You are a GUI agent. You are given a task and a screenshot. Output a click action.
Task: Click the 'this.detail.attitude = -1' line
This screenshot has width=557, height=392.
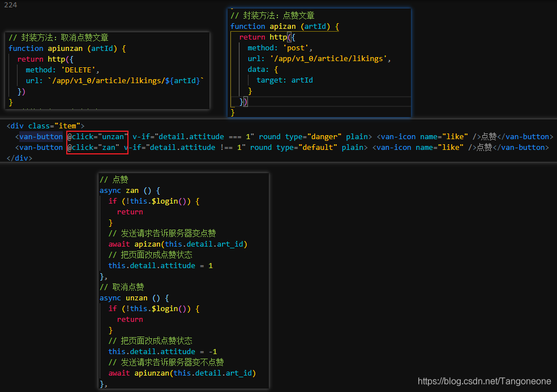(x=162, y=351)
